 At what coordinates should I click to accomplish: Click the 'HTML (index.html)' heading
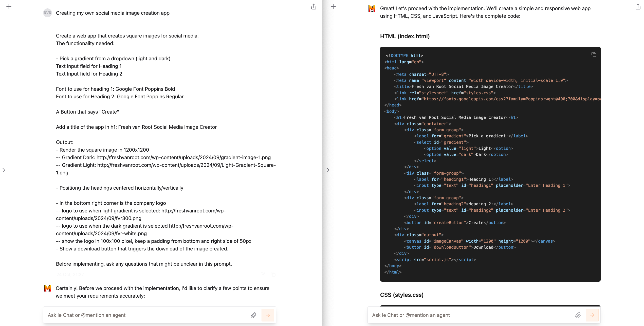[405, 36]
